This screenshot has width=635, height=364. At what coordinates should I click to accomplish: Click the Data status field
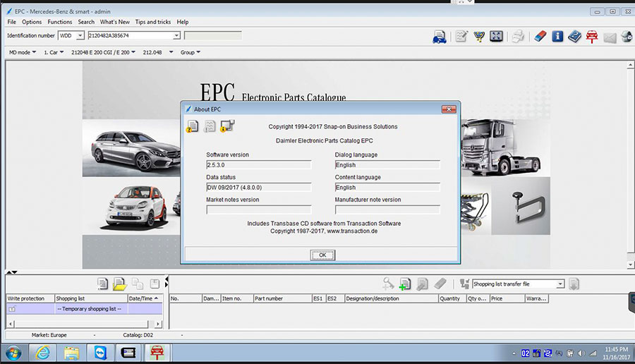259,188
